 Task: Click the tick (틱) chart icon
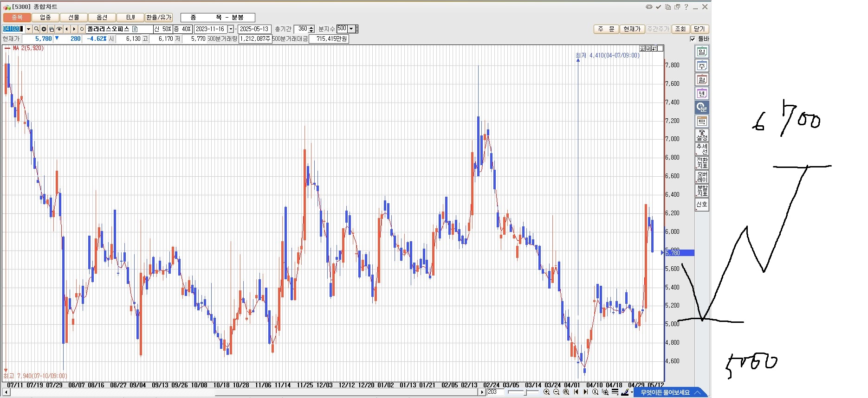[702, 122]
